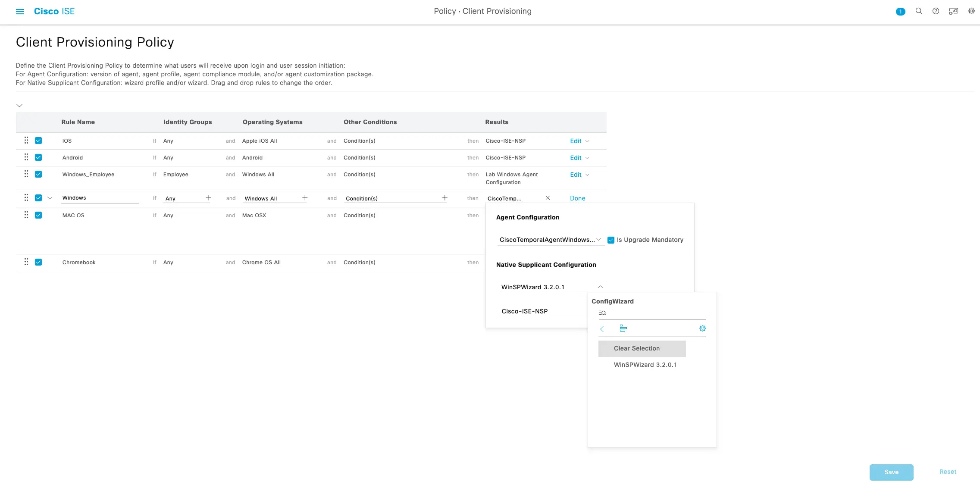Click the Other Conditions column header
980x488 pixels.
pos(370,122)
